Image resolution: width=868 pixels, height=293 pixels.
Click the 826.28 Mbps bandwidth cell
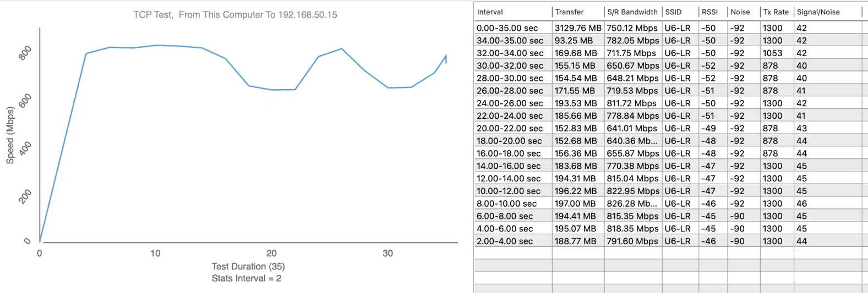(x=632, y=203)
